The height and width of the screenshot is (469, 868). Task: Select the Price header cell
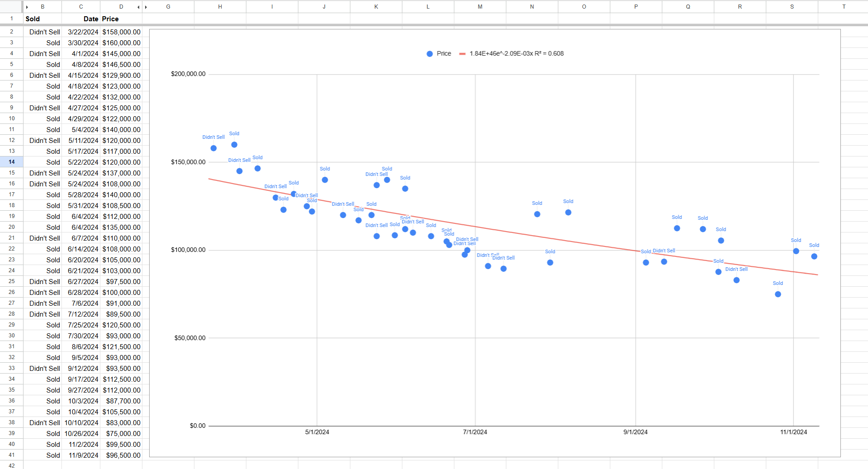(x=121, y=19)
